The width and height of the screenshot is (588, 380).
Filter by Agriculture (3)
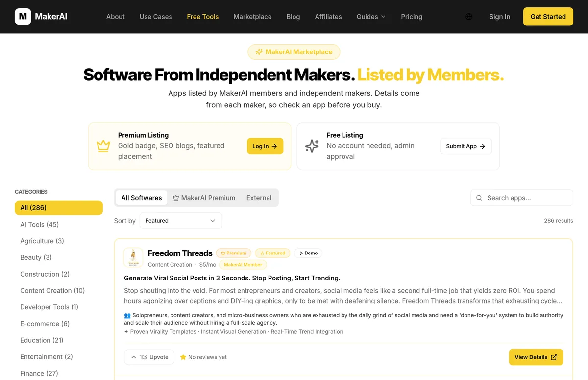59,241
